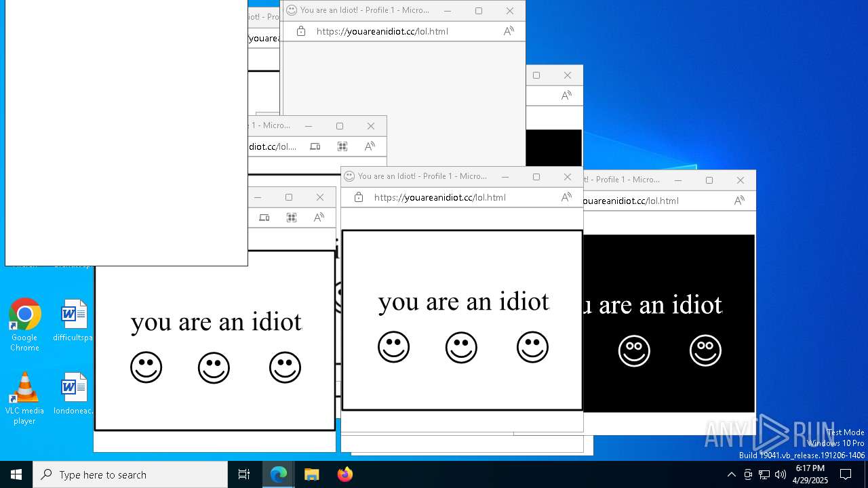Viewport: 868px width, 488px height.
Task: Click network icon in system tray
Action: (764, 474)
